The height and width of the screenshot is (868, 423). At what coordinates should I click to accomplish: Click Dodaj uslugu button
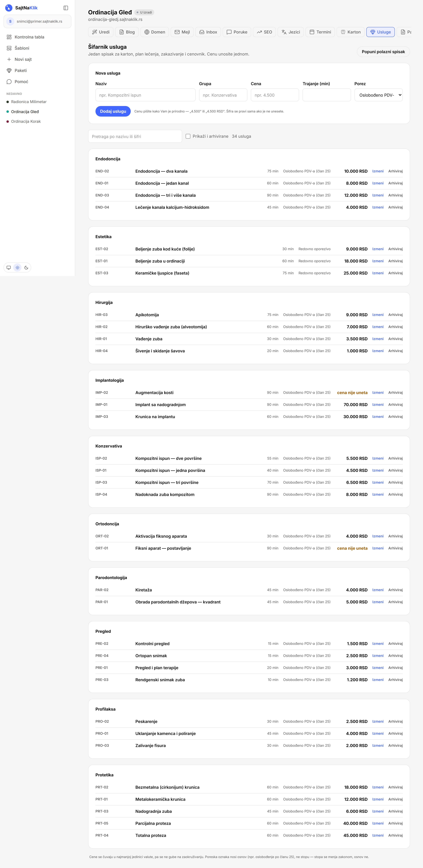point(113,111)
